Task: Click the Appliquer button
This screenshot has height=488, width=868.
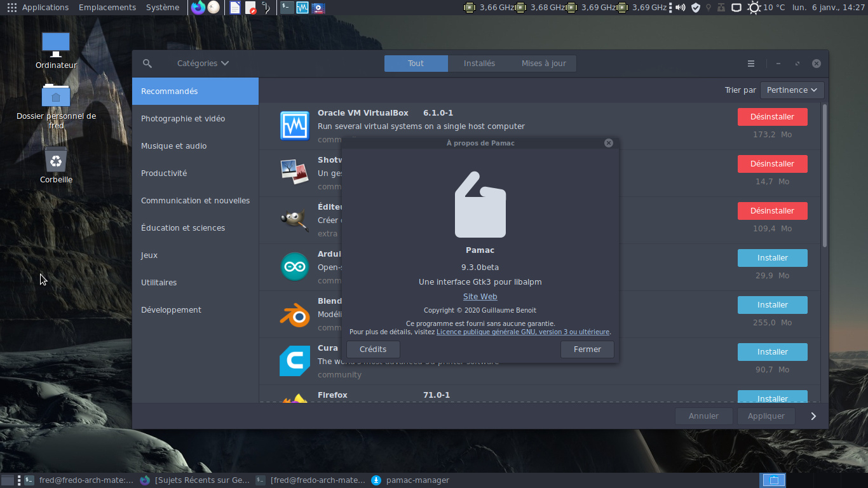Action: tap(766, 416)
